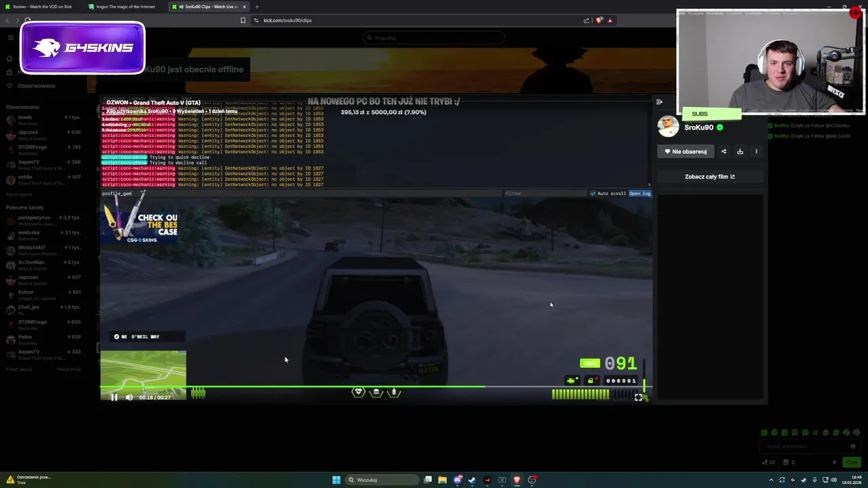Switch to the fozmxv Kick VOD tab
Viewport: 868px width, 488px height.
coord(42,7)
